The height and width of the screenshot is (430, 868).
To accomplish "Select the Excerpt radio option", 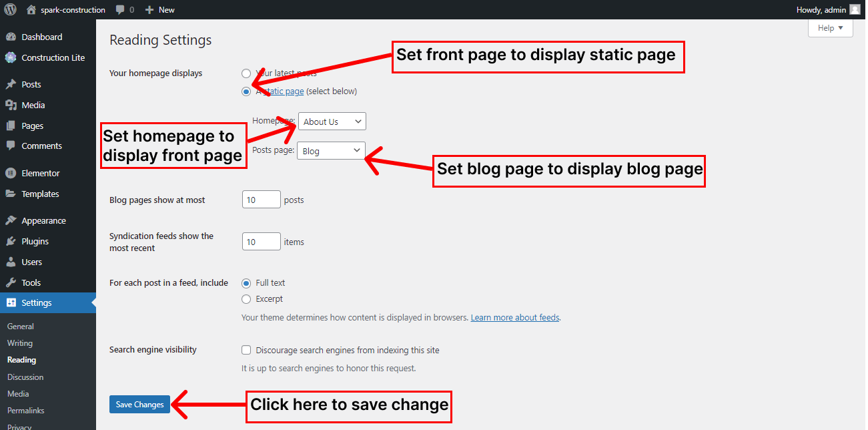I will pos(246,299).
